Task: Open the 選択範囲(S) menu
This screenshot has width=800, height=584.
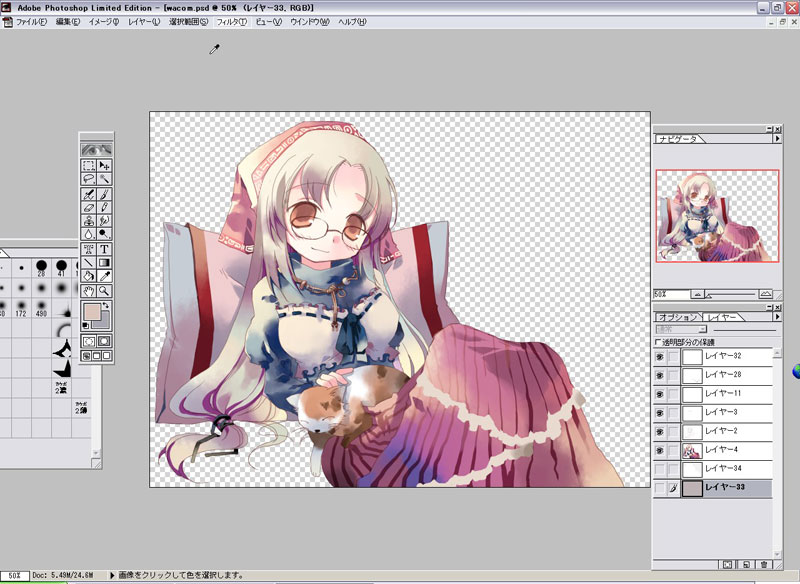Action: [189, 22]
